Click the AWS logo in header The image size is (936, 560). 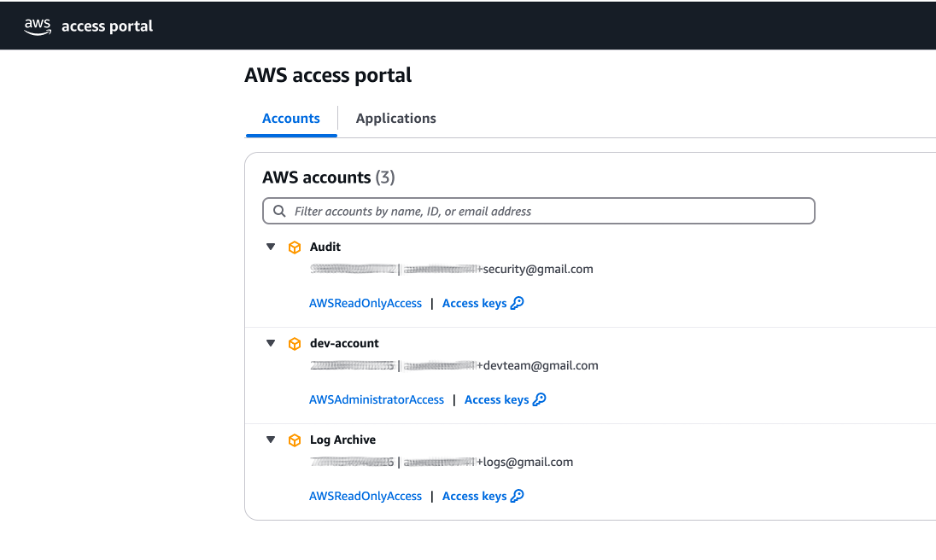(38, 26)
